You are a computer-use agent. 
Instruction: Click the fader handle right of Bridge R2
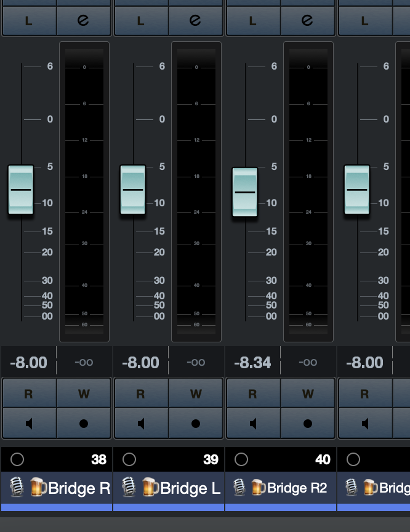pos(357,190)
